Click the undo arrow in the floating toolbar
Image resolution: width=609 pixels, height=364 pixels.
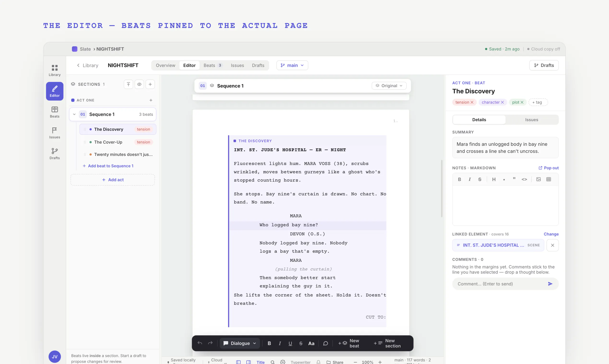pos(200,343)
